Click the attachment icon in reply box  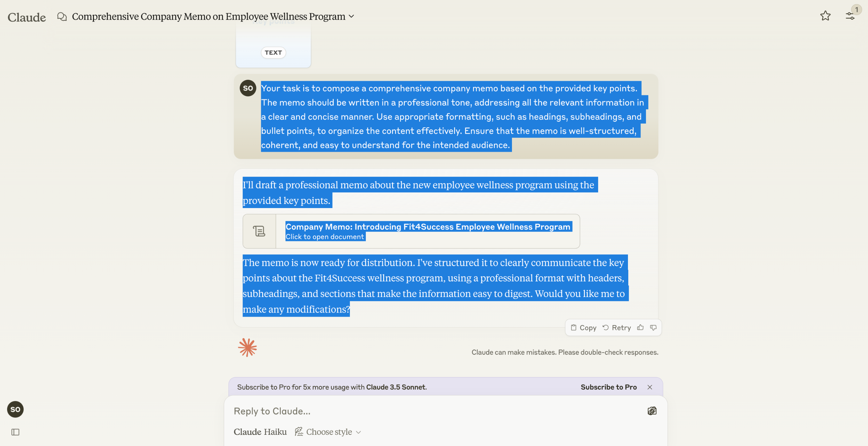652,411
